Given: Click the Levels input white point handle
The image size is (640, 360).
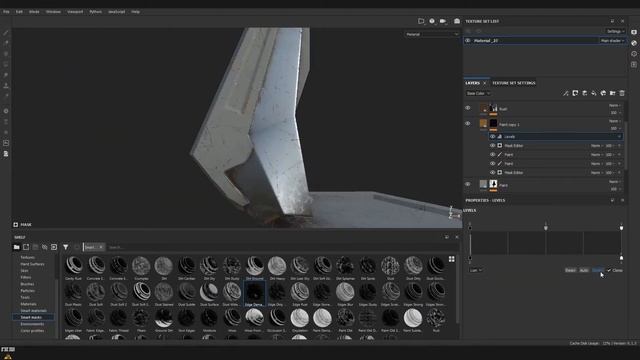Looking at the screenshot, I should pos(621,227).
